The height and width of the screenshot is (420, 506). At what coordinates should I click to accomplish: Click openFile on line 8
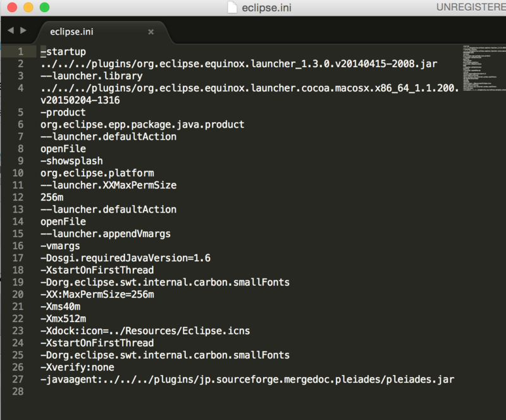pyautogui.click(x=63, y=149)
